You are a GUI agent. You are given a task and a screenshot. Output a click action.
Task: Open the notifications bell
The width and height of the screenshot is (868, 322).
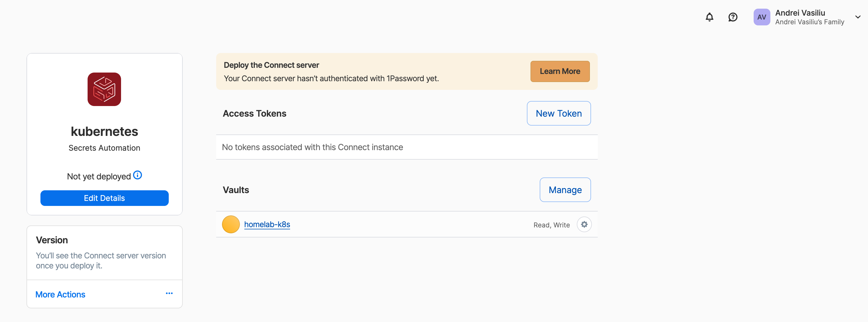[709, 17]
